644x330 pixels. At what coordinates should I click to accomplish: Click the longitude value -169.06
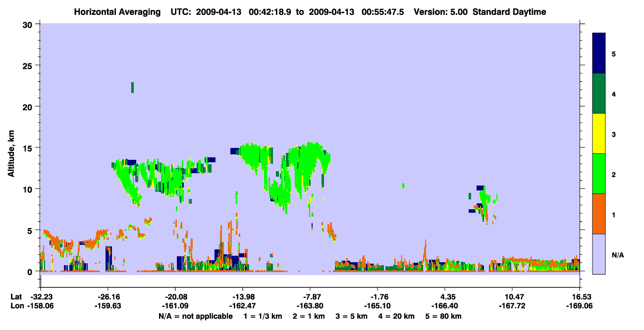click(x=580, y=306)
